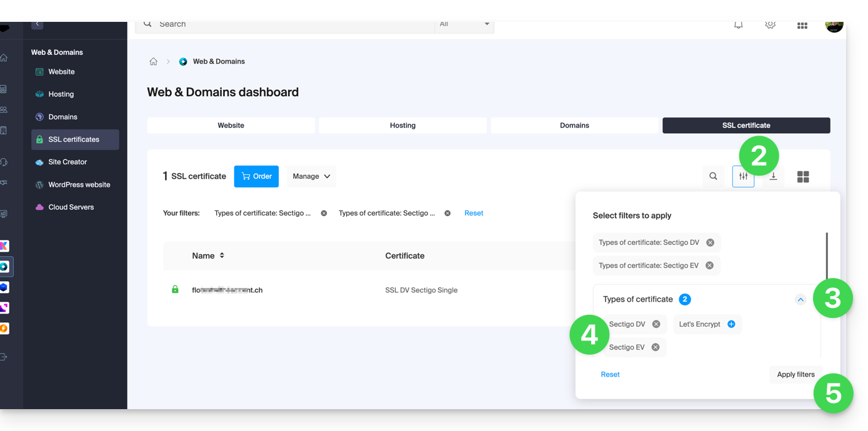Select Cloud Servers in the sidebar
This screenshot has width=868, height=431.
click(x=71, y=207)
